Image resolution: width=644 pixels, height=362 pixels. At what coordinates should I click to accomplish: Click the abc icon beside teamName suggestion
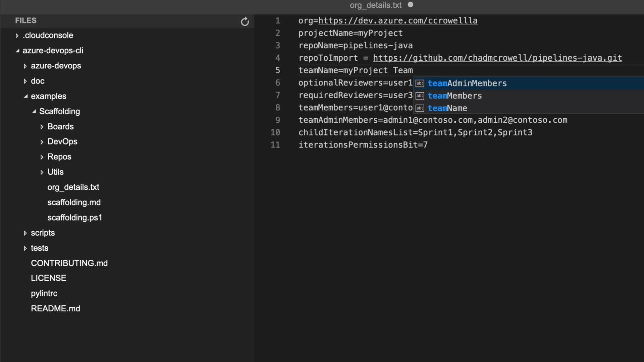(x=420, y=108)
